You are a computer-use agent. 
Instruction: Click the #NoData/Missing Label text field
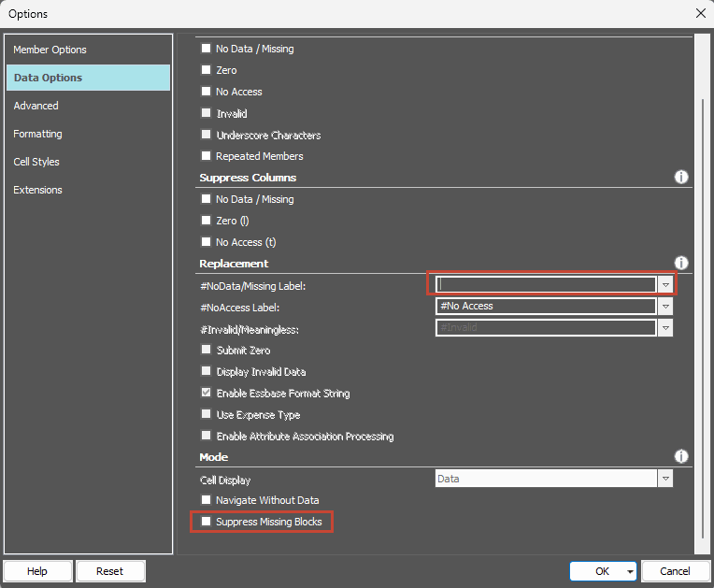546,285
